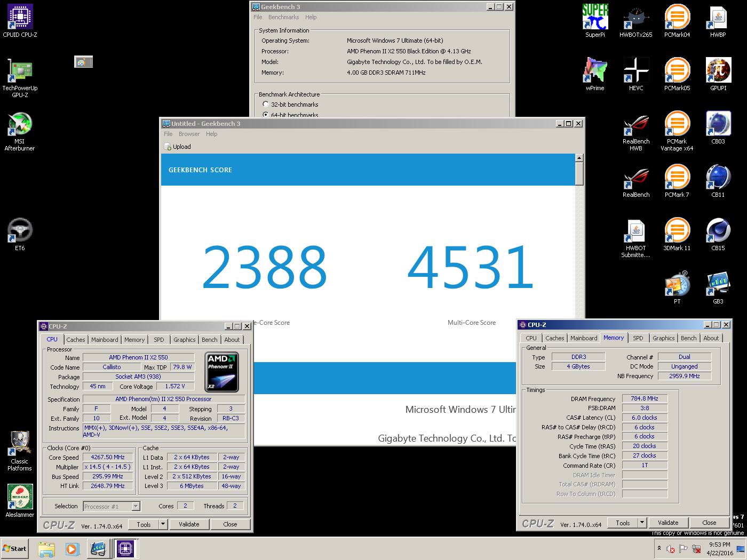The image size is (747, 560).
Task: Select the 64-bit benchmarks radio button
Action: (266, 115)
